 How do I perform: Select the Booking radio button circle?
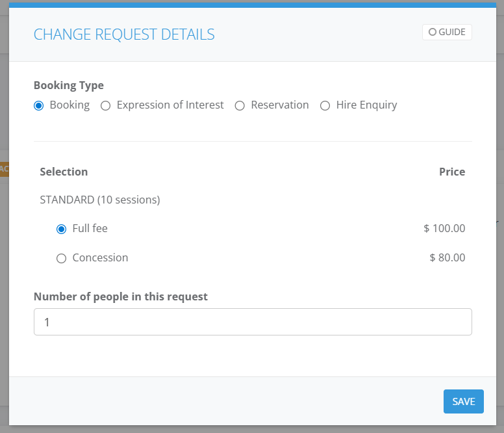point(38,105)
